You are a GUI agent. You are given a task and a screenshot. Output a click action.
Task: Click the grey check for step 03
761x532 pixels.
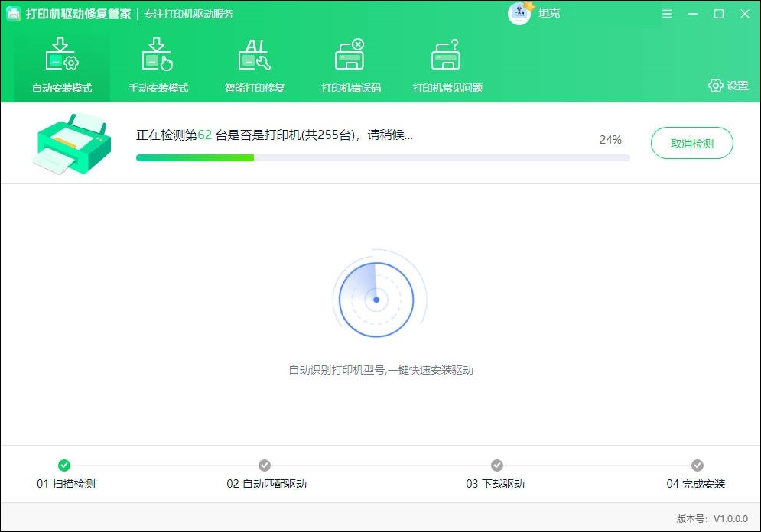coord(497,465)
